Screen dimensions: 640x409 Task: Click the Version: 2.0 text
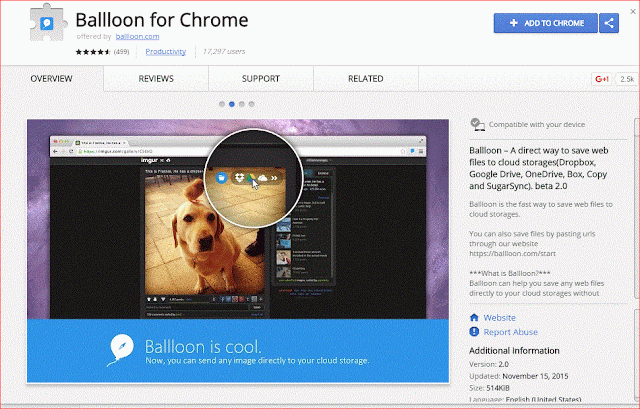coord(489,364)
